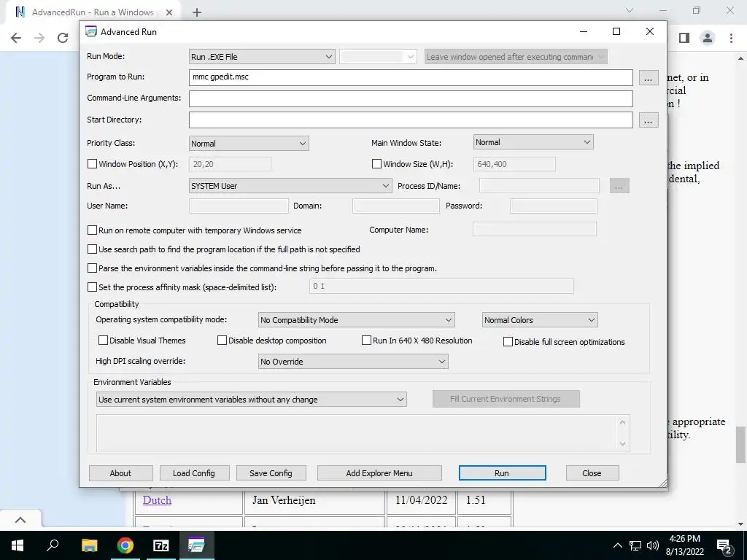Click browser page vertical scrollbar thumb

pos(740,444)
